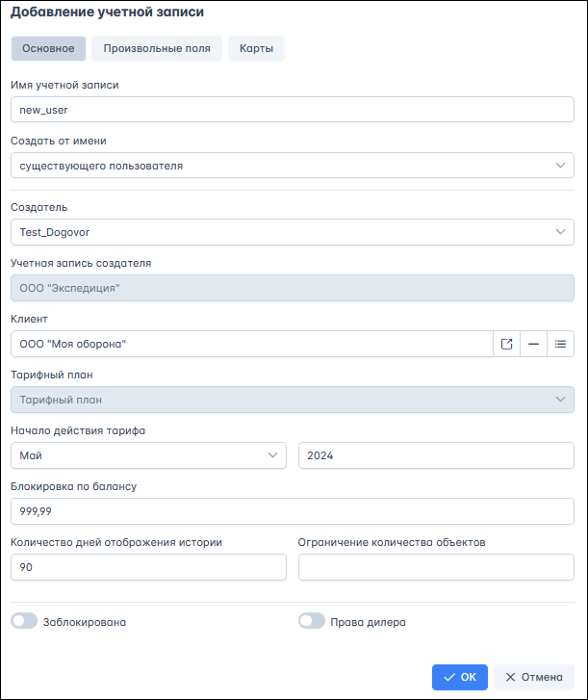The image size is (588, 700).
Task: Select the Основное tab
Action: 48,48
